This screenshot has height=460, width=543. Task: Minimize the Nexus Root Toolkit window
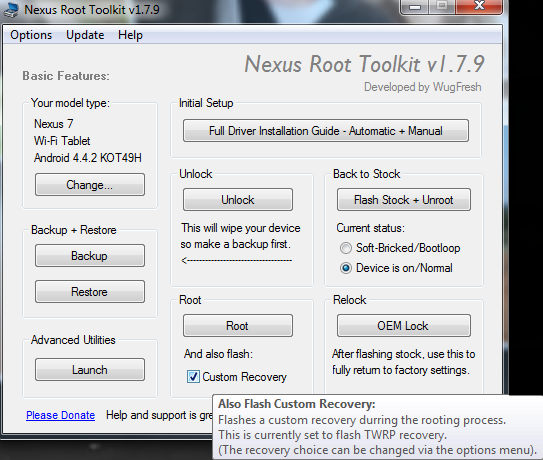coord(415,7)
